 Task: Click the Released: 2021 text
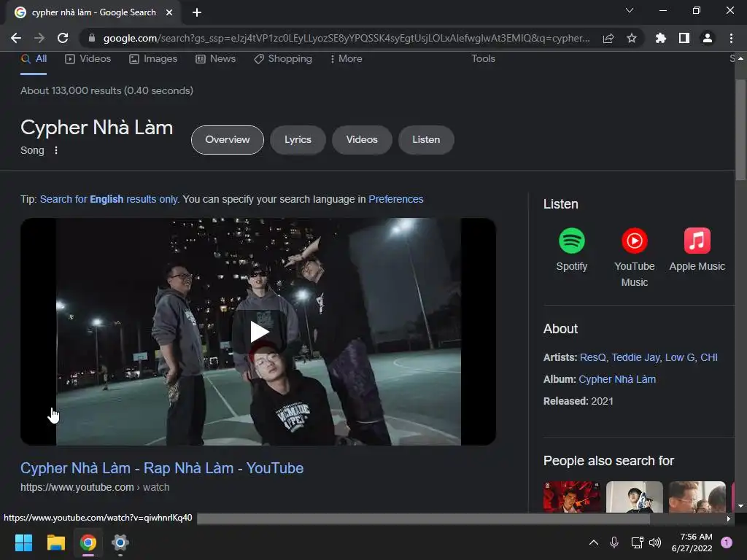578,402
